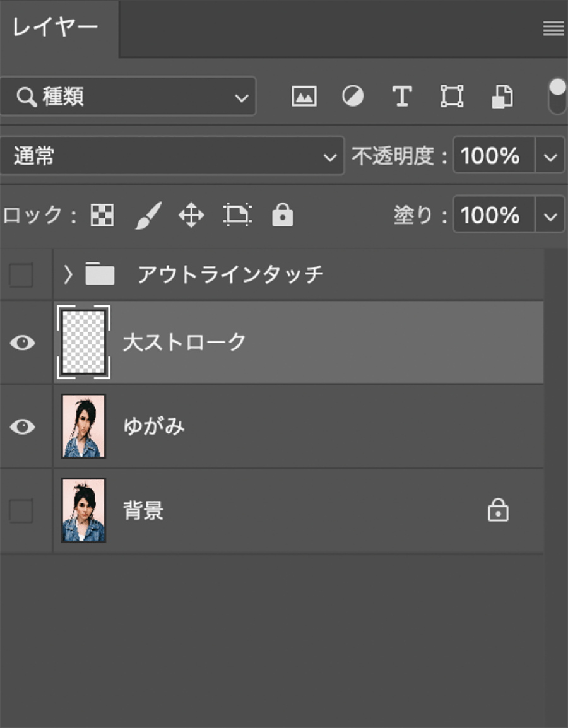
Task: Lock position move icon
Action: click(x=191, y=216)
